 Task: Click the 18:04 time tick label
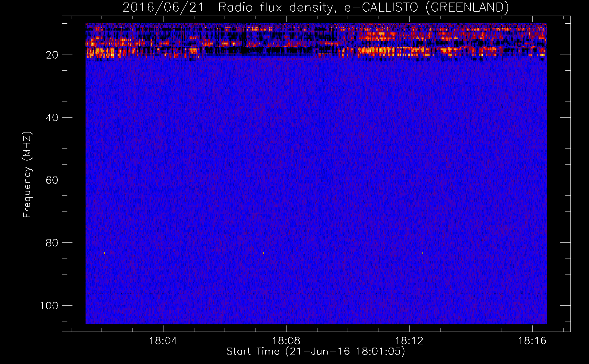click(x=163, y=341)
